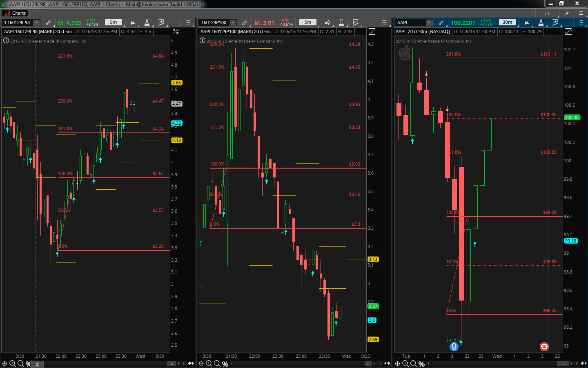Toggle the symbol link icon on AAPL chart
The width and height of the screenshot is (588, 368).
(441, 22)
